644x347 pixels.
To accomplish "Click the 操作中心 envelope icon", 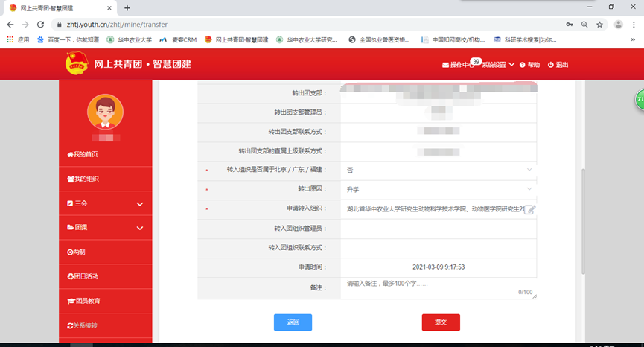I will pos(446,65).
